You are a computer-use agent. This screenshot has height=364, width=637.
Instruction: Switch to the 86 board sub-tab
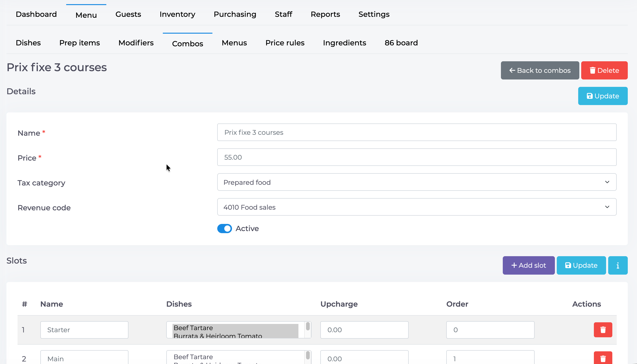[x=401, y=43]
